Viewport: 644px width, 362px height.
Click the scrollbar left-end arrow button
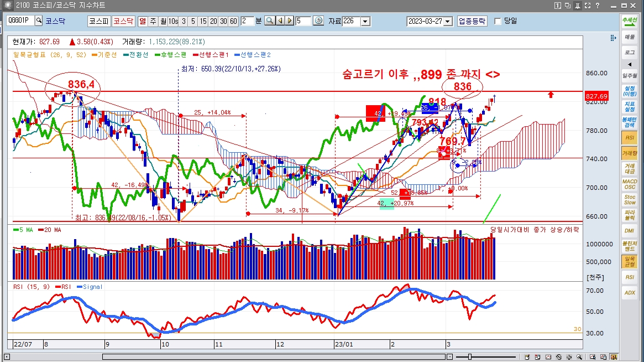point(7,356)
